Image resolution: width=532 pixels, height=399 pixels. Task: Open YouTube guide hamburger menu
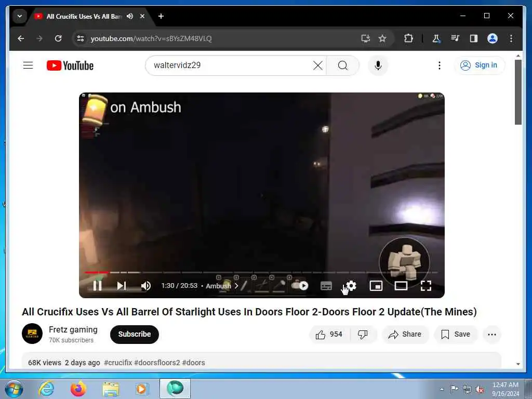[28, 65]
